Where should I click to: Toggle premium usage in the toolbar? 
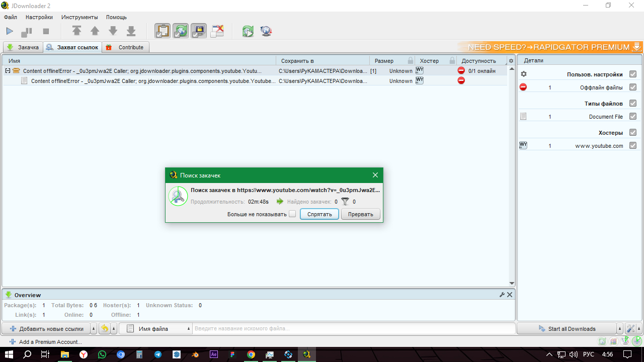coord(199,31)
